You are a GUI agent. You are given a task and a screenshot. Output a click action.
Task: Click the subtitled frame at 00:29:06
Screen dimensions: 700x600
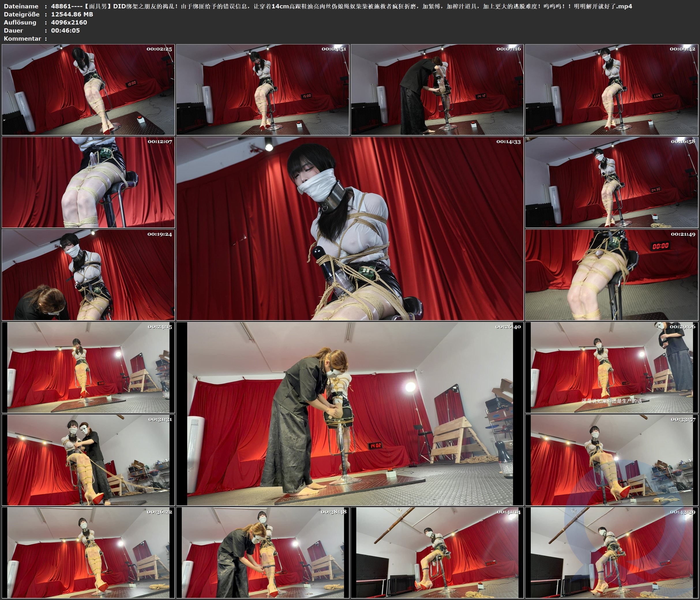(612, 367)
